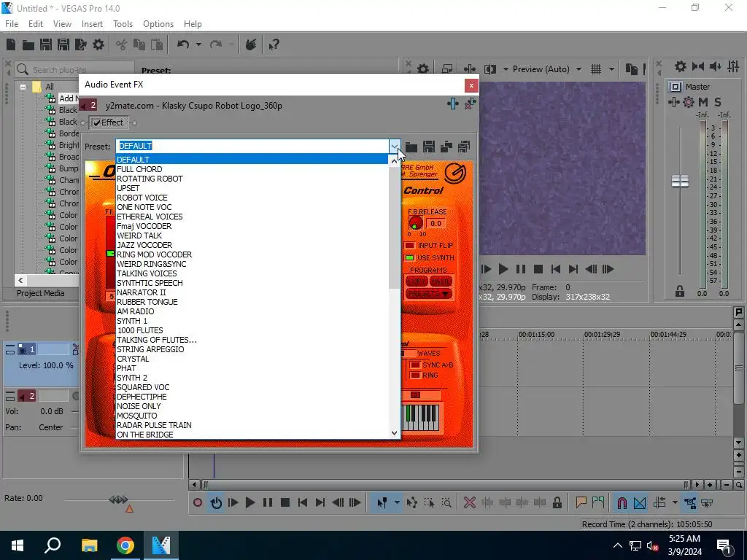Click the Auto Crossfades icon
The height and width of the screenshot is (560, 747).
click(640, 502)
